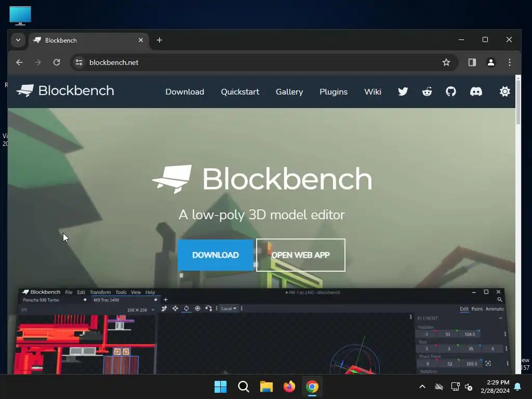Open the clock and date panel
Viewport: 532px width, 399px height.
[x=495, y=387]
